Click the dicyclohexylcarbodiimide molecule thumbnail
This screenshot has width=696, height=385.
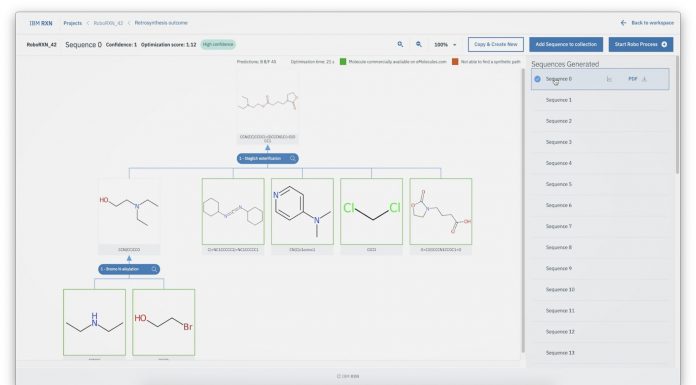[233, 211]
